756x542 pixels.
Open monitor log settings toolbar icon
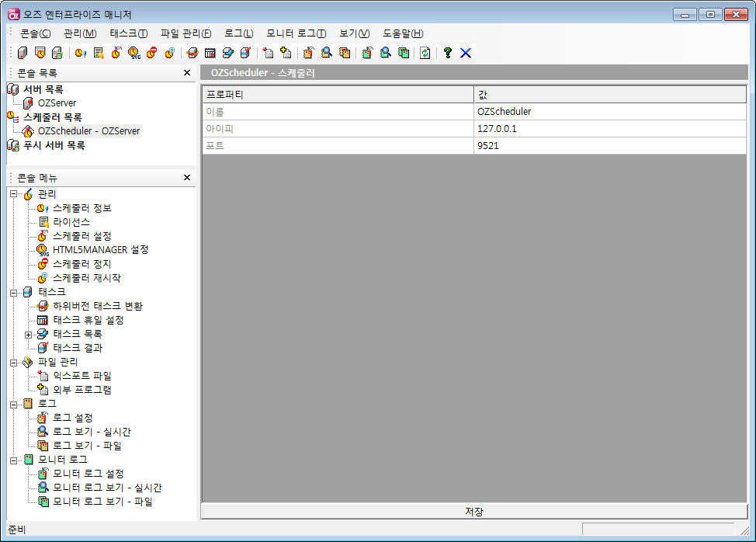367,53
